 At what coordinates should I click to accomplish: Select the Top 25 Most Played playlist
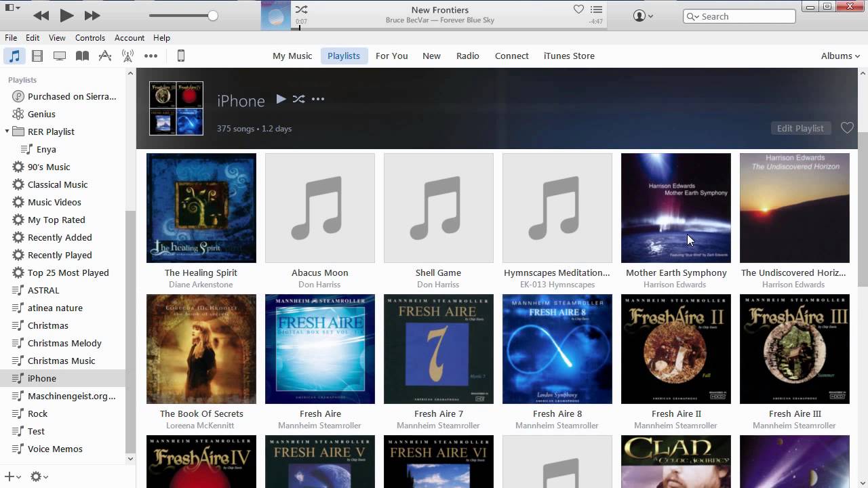(62, 272)
